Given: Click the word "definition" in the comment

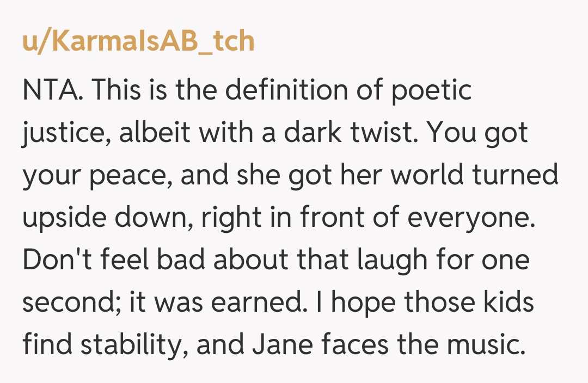Looking at the screenshot, I should pos(287,90).
